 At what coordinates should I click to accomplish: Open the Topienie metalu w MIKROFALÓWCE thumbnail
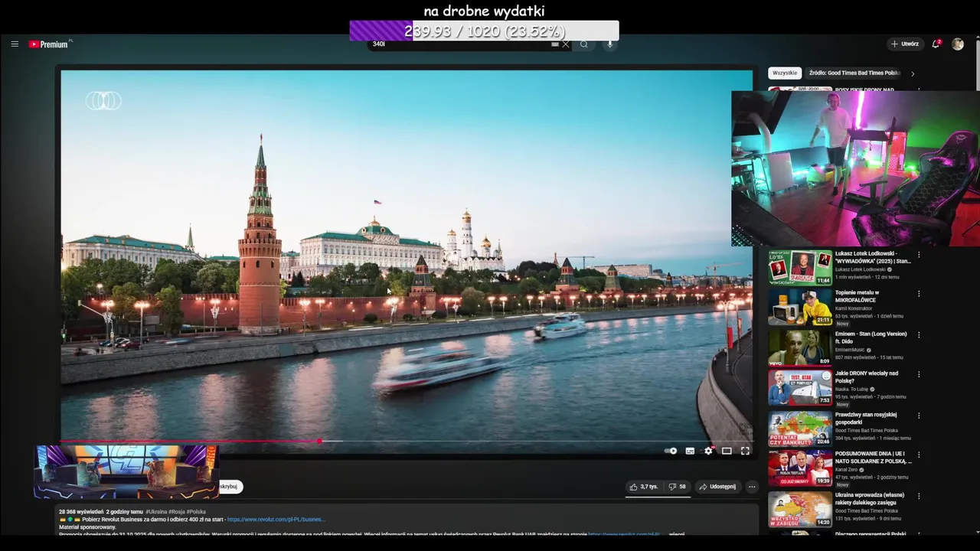tap(800, 307)
